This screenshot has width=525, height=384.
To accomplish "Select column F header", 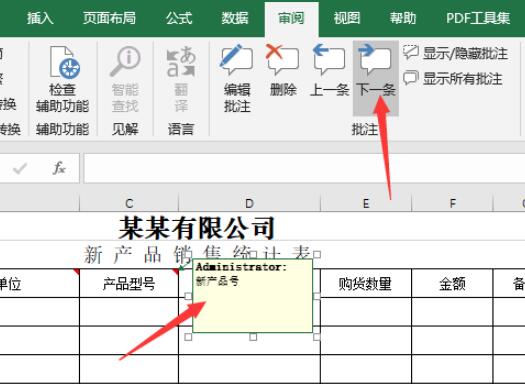I will tap(452, 203).
